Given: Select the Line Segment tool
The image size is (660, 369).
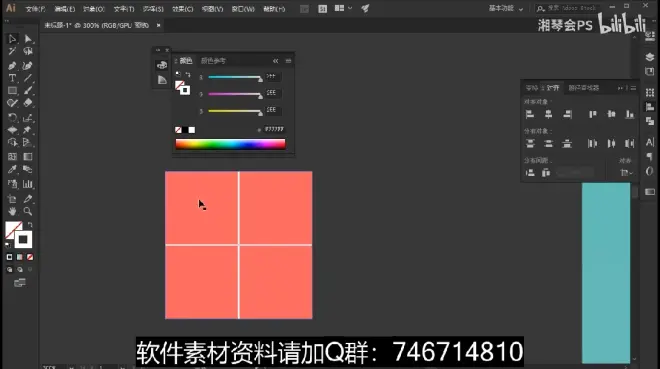Looking at the screenshot, I should pos(28,78).
